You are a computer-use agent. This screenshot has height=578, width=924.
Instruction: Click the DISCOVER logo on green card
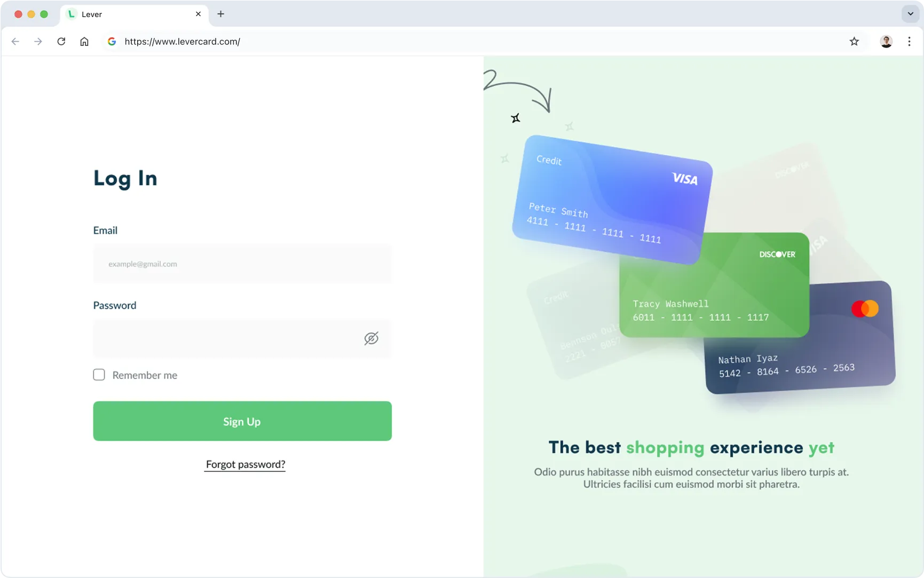click(x=777, y=254)
